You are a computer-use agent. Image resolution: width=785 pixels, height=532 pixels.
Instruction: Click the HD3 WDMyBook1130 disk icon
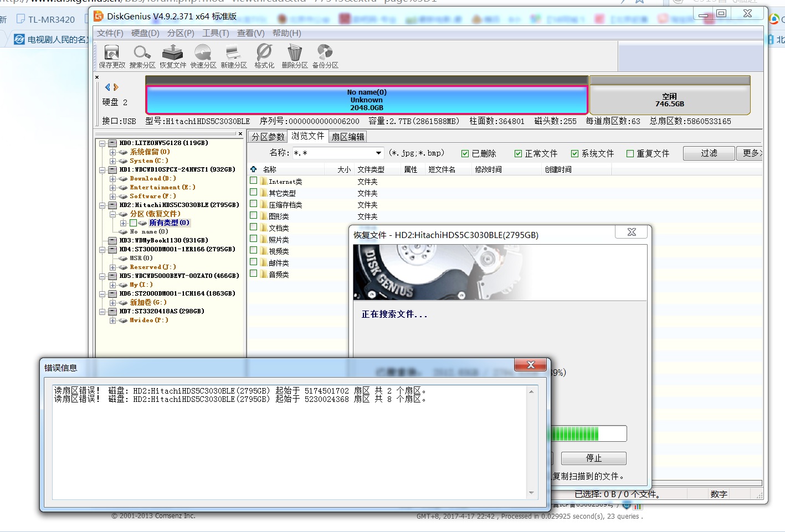click(x=112, y=240)
